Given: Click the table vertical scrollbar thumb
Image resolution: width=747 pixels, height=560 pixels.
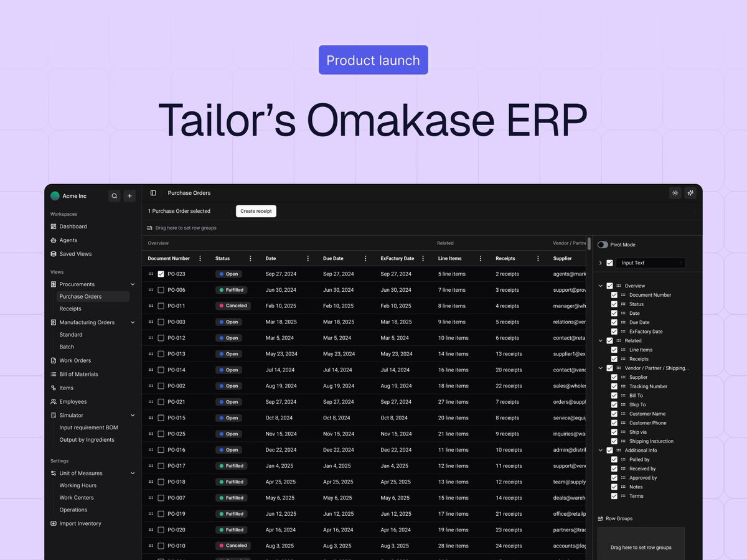Looking at the screenshot, I should coord(590,243).
